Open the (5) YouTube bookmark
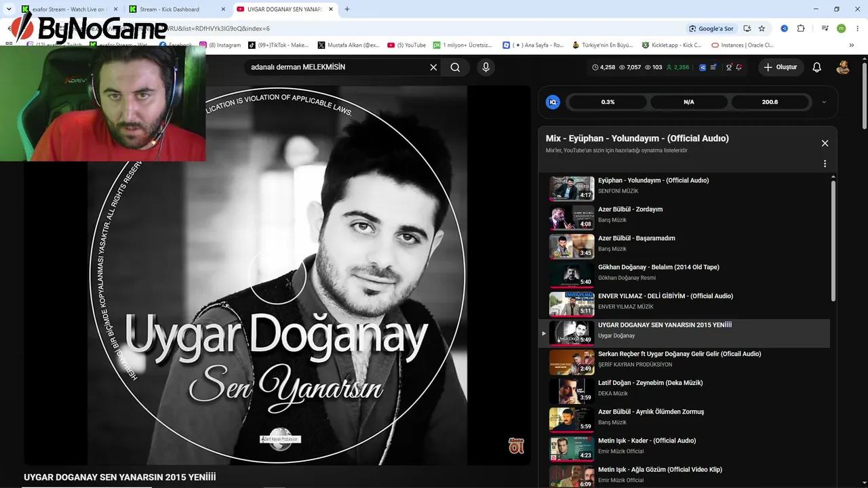The image size is (868, 488). click(x=407, y=45)
